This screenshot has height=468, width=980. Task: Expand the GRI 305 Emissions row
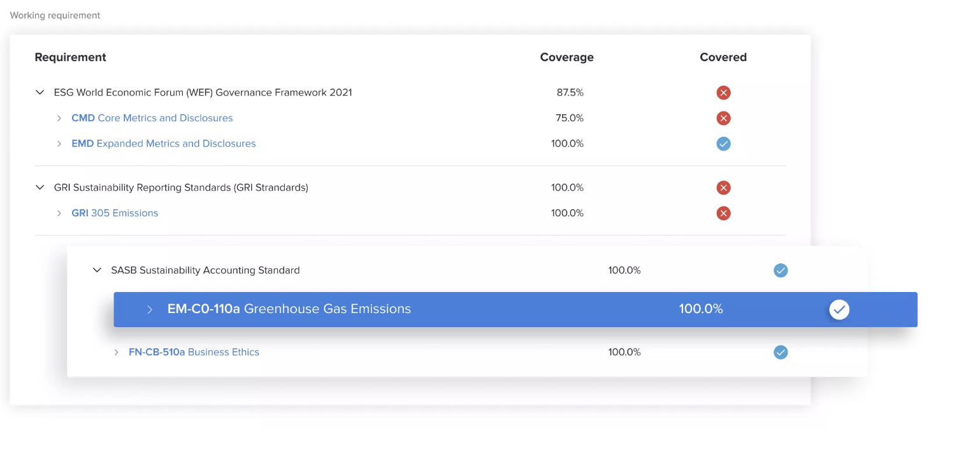click(x=59, y=213)
